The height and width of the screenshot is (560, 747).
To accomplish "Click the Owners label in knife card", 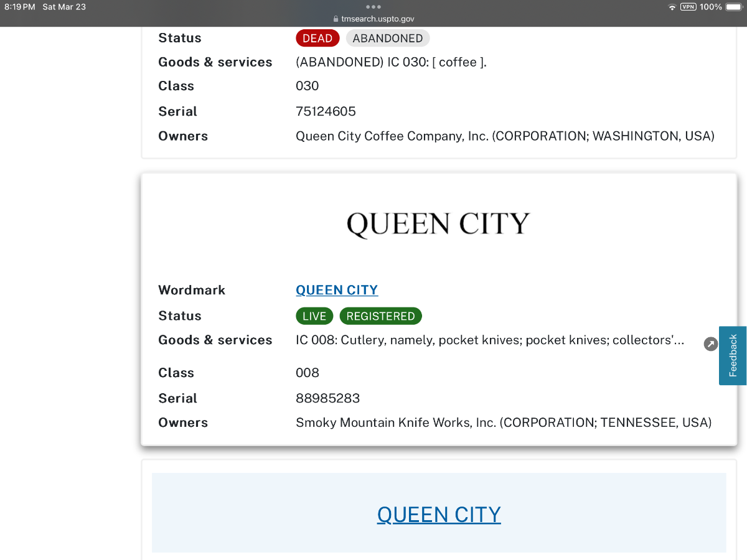I will (x=183, y=422).
